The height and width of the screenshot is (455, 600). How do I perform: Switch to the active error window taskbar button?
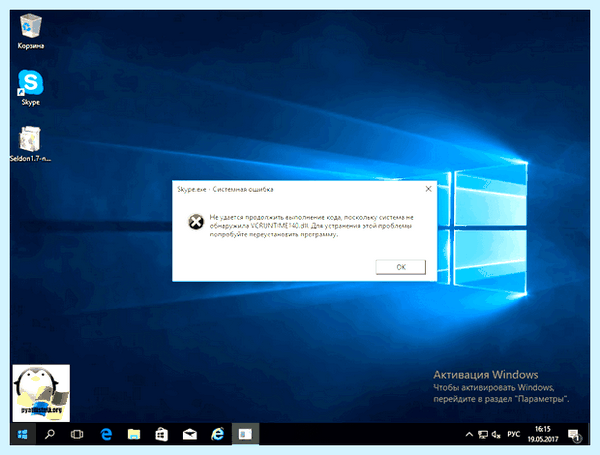click(x=245, y=434)
